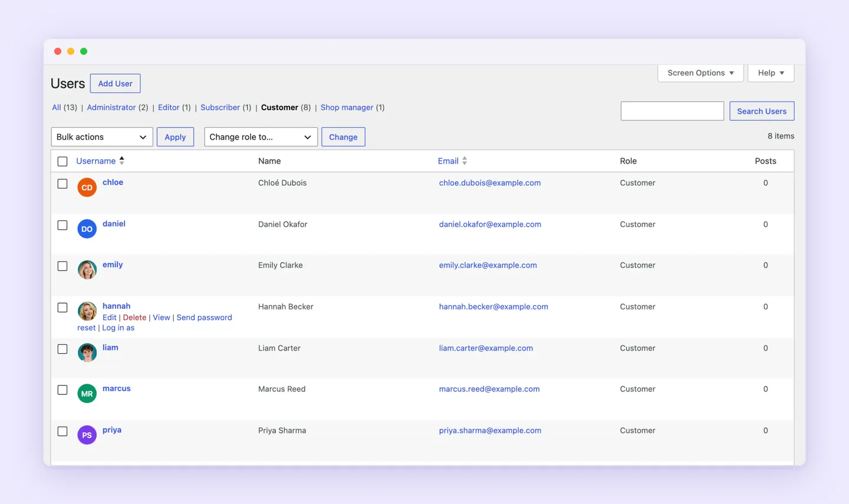The image size is (849, 504).
Task: Click the green window zoom button
Action: (84, 51)
